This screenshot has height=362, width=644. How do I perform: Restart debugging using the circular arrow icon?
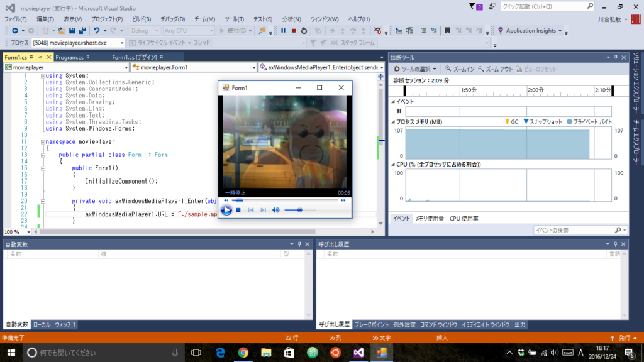tap(304, 30)
